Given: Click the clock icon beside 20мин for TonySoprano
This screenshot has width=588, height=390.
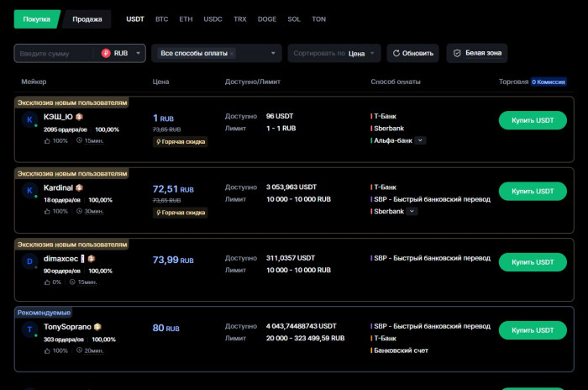Looking at the screenshot, I should 79,350.
